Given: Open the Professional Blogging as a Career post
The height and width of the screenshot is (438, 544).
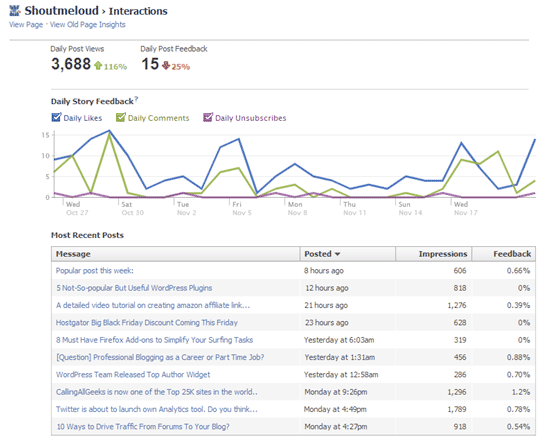Looking at the screenshot, I should 160,357.
